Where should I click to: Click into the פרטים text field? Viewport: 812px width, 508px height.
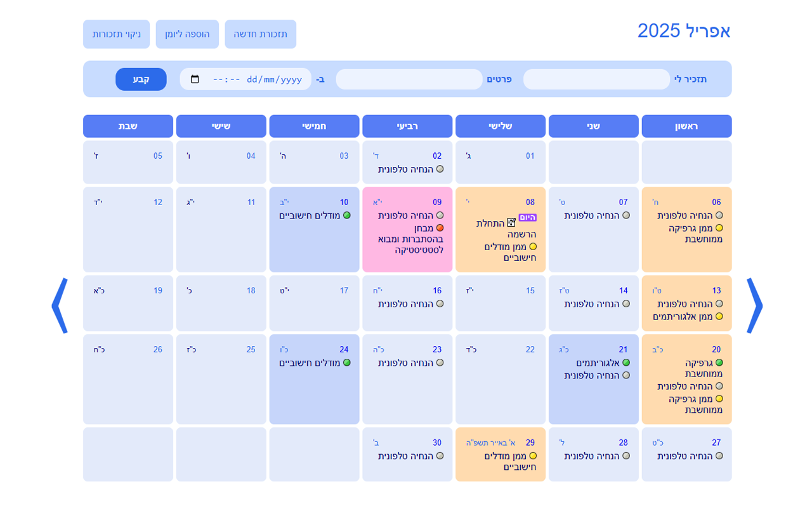(409, 79)
